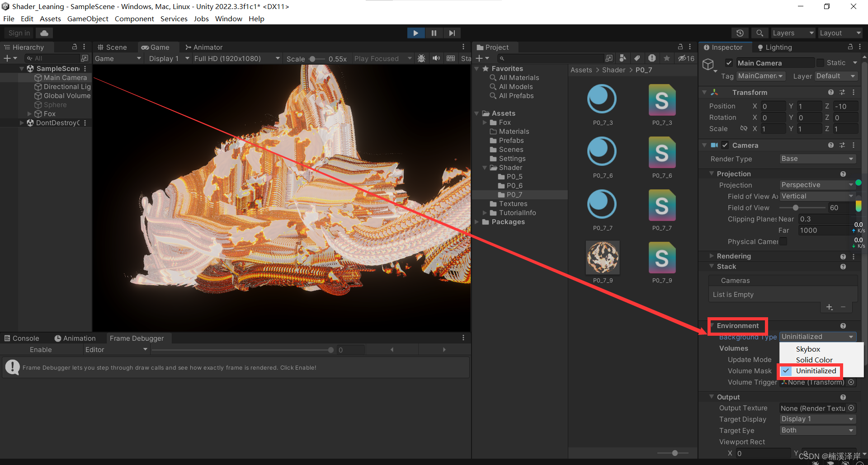Open the Layers dropdown in toolbar
868x465 pixels.
coord(793,33)
